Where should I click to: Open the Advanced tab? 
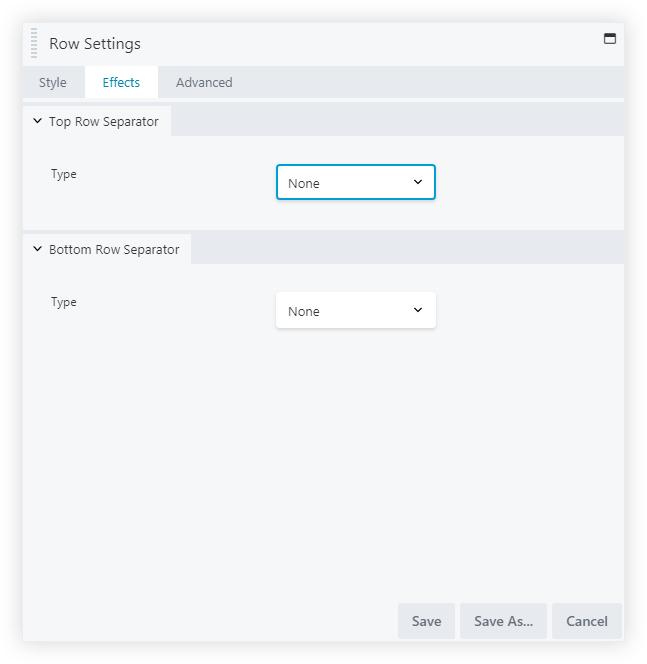pyautogui.click(x=204, y=83)
